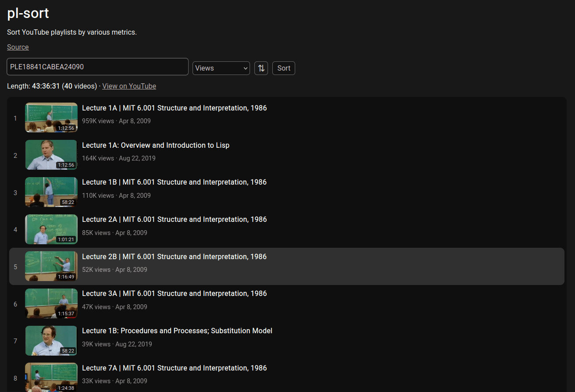Follow the View on YouTube link
The width and height of the screenshot is (575, 392).
point(129,86)
